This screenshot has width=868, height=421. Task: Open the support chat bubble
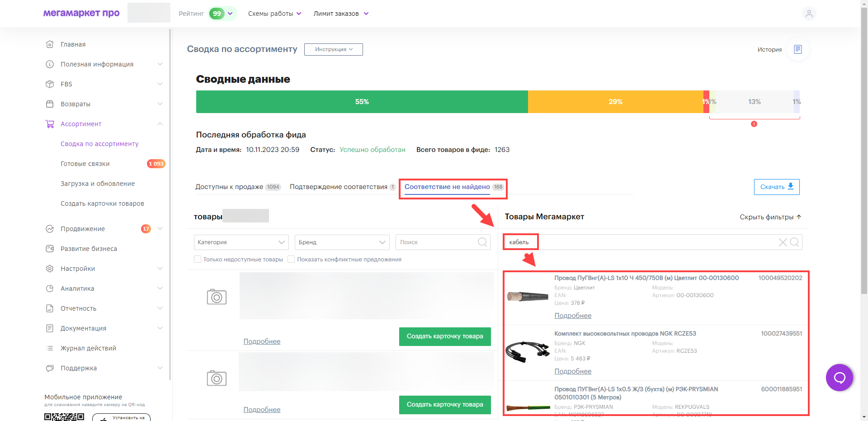point(839,378)
